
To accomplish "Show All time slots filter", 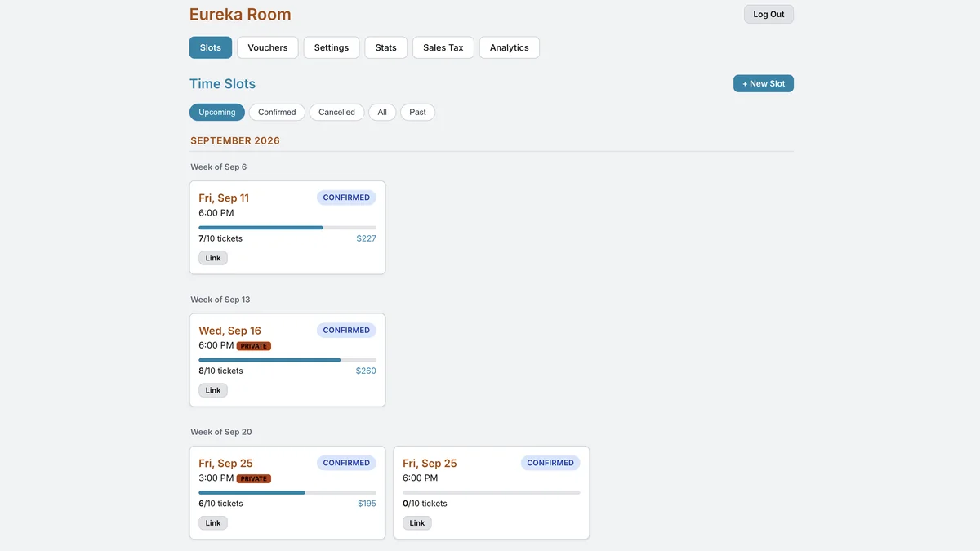I will (382, 112).
